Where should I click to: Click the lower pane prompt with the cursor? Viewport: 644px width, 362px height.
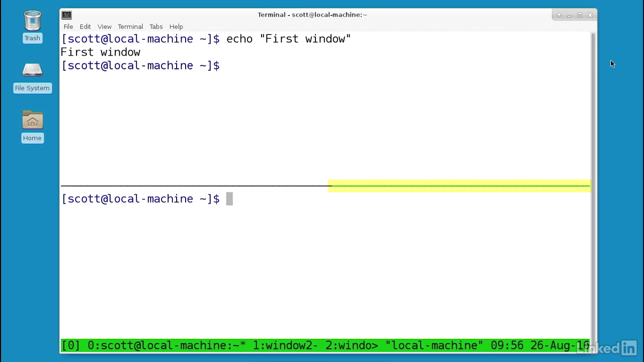[x=147, y=199]
